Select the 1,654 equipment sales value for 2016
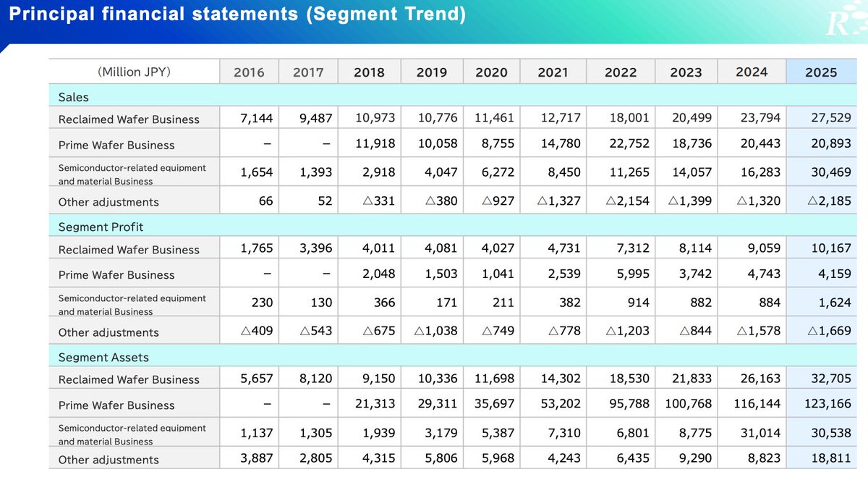The width and height of the screenshot is (868, 480). click(x=257, y=173)
